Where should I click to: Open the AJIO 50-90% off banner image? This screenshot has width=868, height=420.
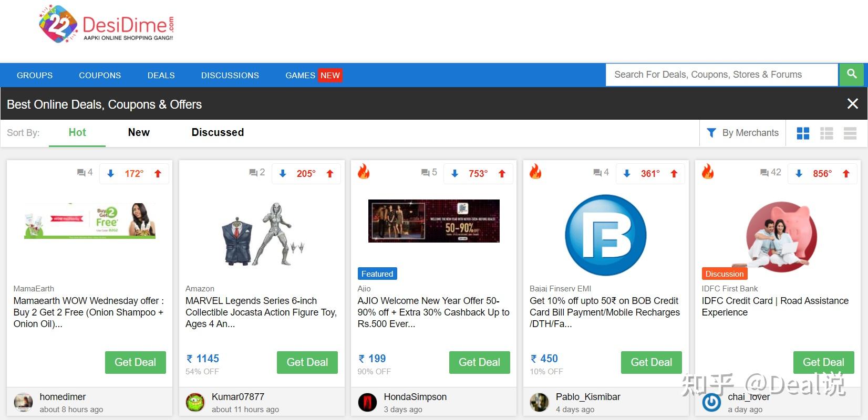point(434,221)
